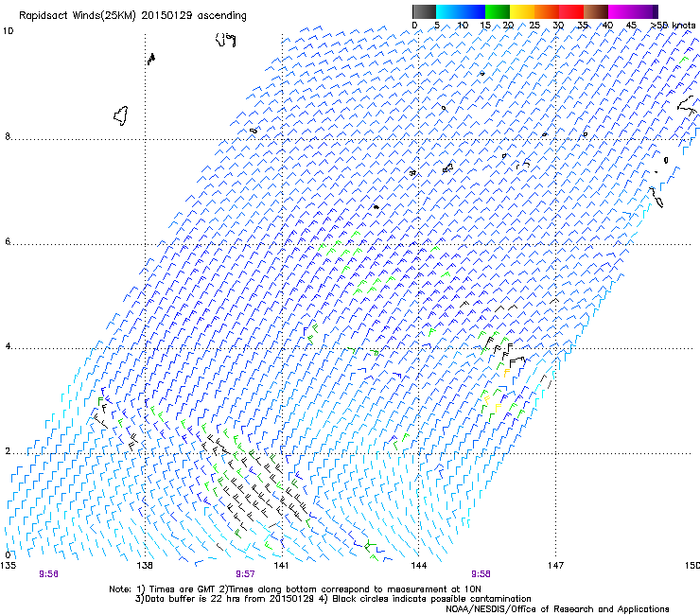Click longitude label '144' on the bottom axis
Viewport: 700px width, 615px height.
point(419,566)
